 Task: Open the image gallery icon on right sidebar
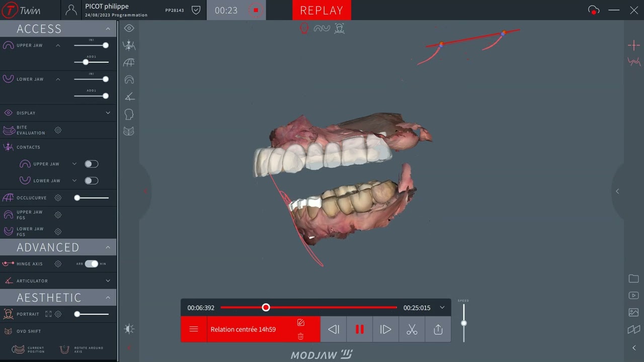(633, 312)
